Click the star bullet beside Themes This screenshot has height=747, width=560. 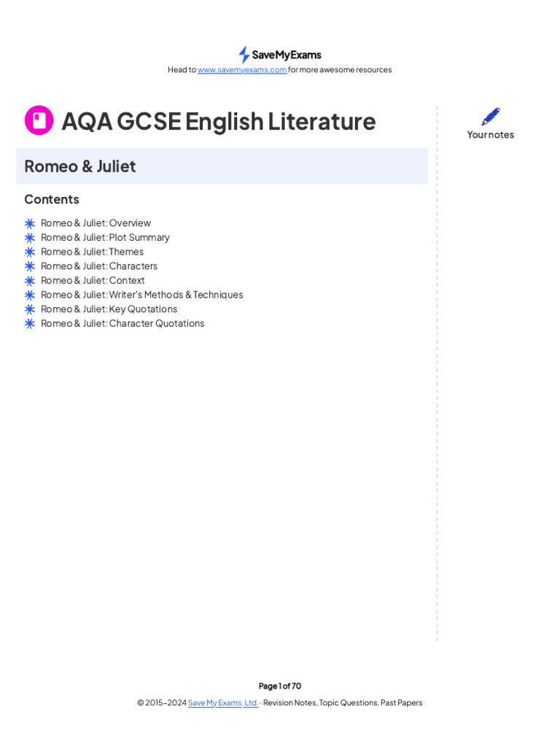coord(30,252)
